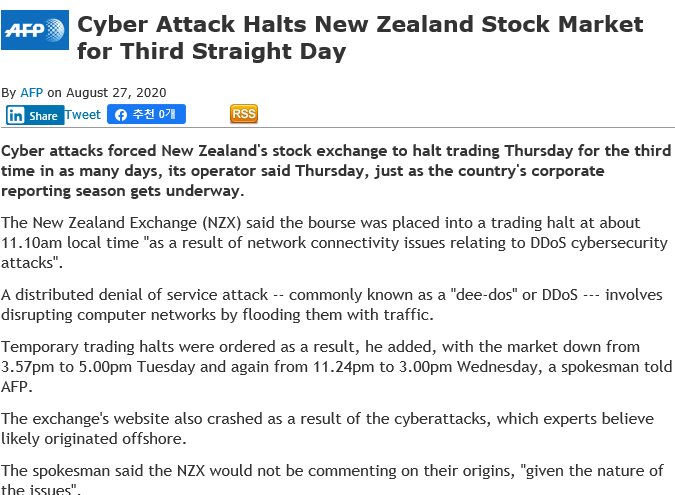Share the article on LinkedIn

35,115
